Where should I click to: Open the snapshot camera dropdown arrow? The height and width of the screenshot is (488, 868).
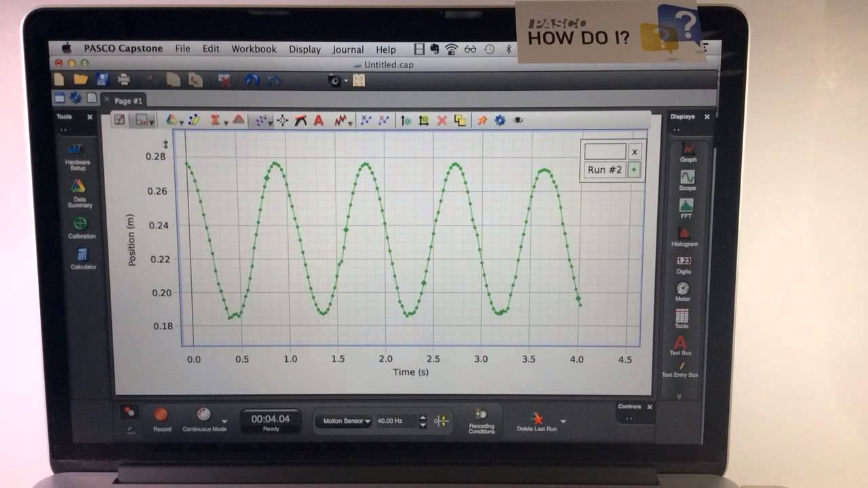click(346, 81)
